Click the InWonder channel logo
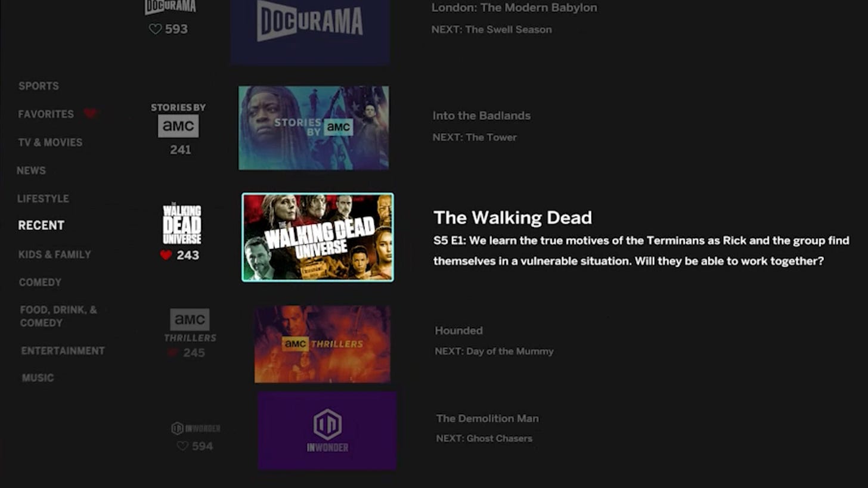 pyautogui.click(x=196, y=428)
